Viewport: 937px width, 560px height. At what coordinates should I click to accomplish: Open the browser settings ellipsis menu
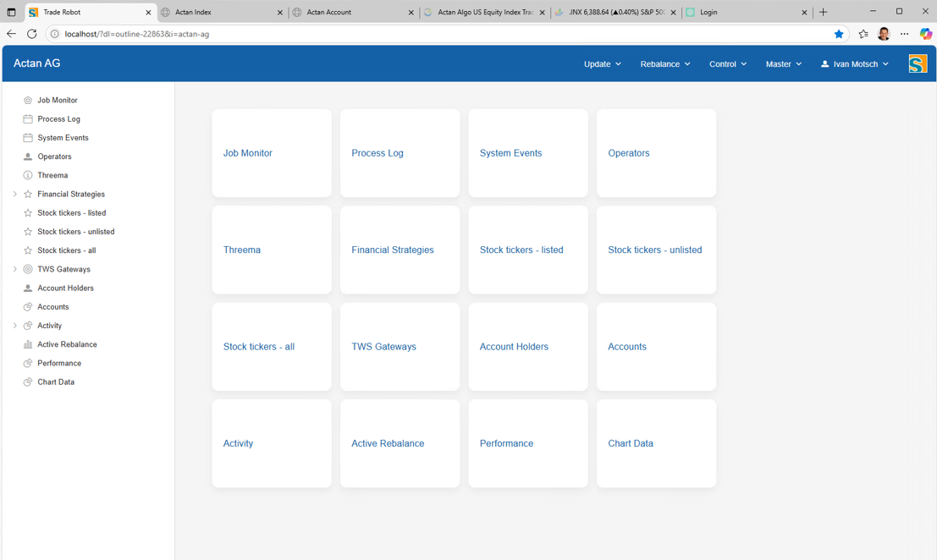point(904,34)
